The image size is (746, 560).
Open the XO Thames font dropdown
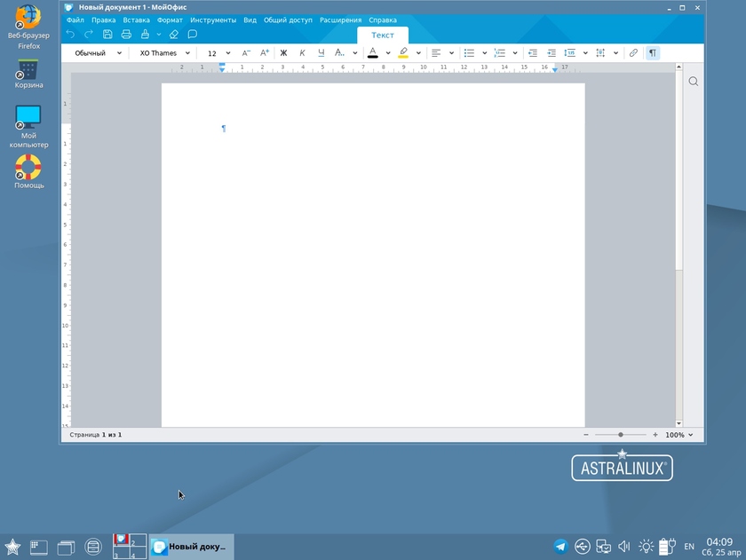pyautogui.click(x=164, y=53)
